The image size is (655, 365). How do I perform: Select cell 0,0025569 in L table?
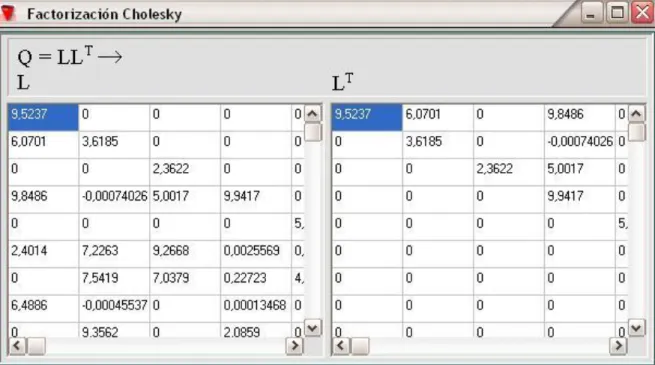256,253
